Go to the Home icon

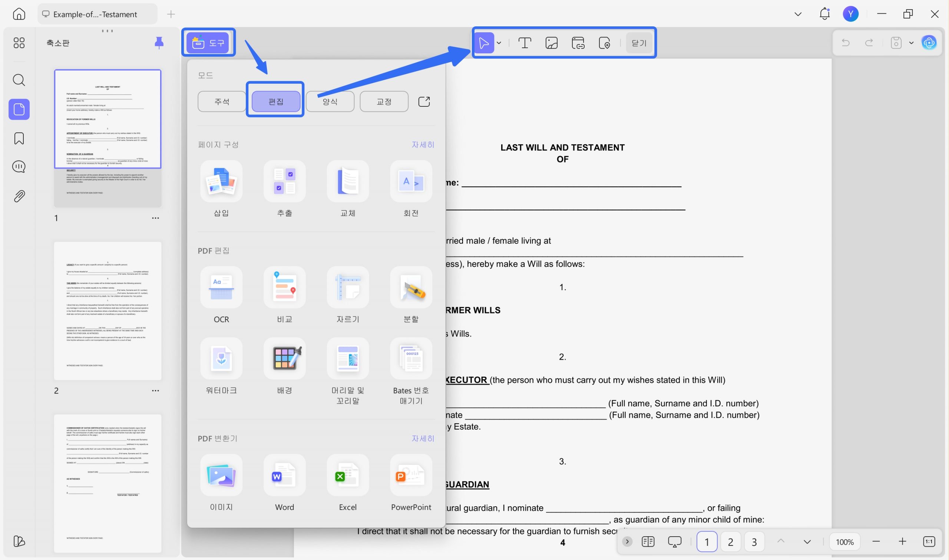(x=19, y=14)
